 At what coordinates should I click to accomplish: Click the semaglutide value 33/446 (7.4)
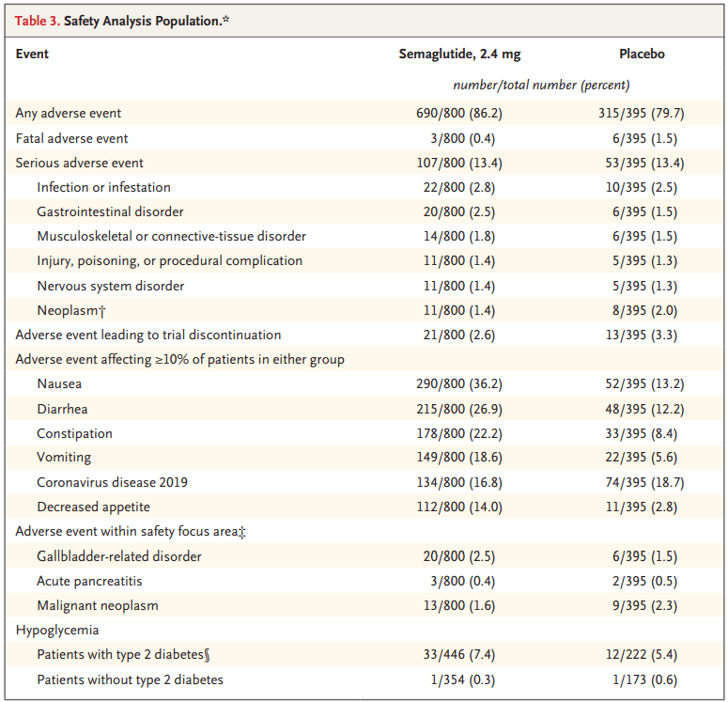point(459,654)
